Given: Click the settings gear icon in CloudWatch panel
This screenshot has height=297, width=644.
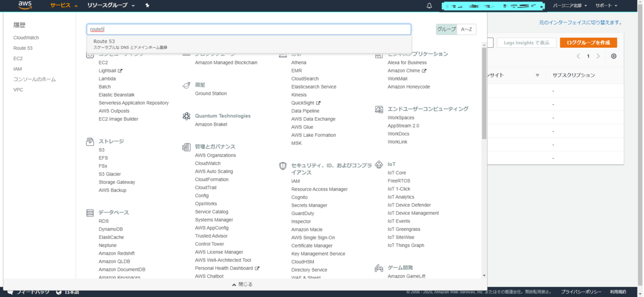Looking at the screenshot, I should [x=614, y=56].
